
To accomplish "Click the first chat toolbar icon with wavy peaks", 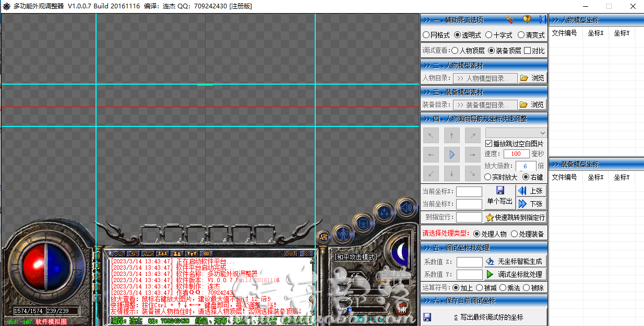I will (x=119, y=254).
